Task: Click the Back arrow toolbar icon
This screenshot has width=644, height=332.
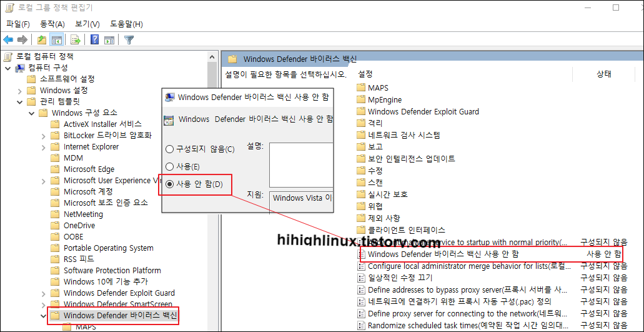Action: 8,40
